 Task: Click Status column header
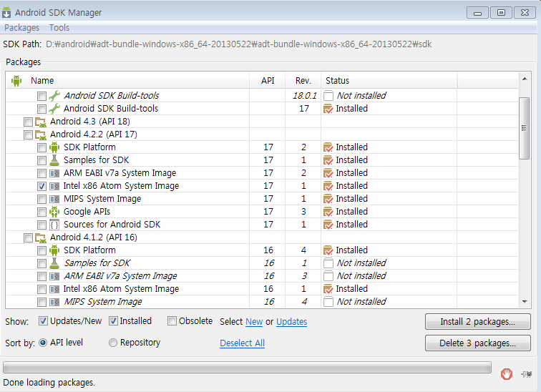click(389, 81)
